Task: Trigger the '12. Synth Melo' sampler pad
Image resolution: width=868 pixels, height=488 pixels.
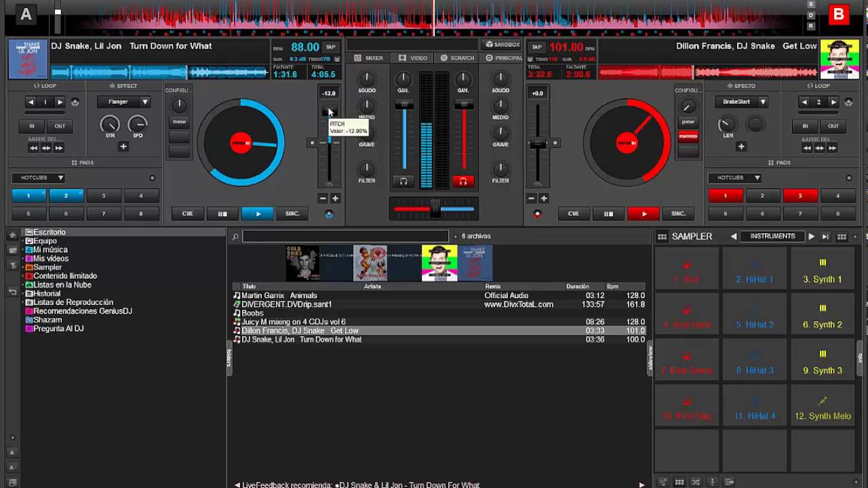Action: (823, 406)
